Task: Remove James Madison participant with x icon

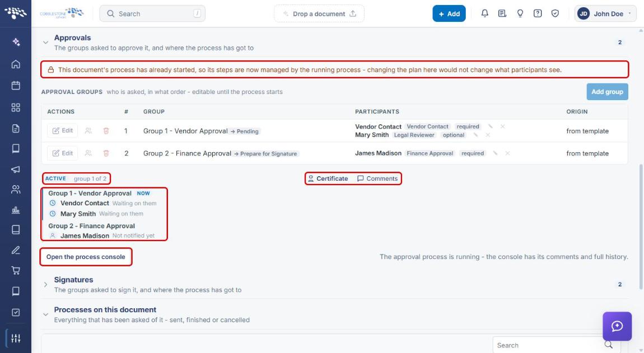Action: [x=508, y=153]
